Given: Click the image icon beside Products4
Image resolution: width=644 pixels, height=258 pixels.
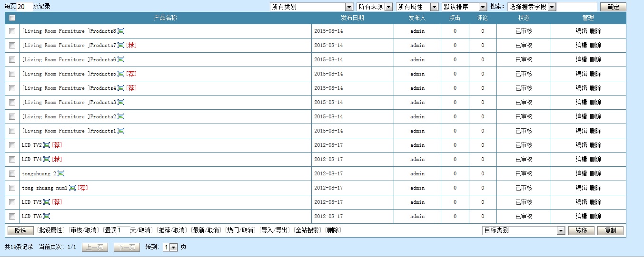Looking at the screenshot, I should [121, 88].
